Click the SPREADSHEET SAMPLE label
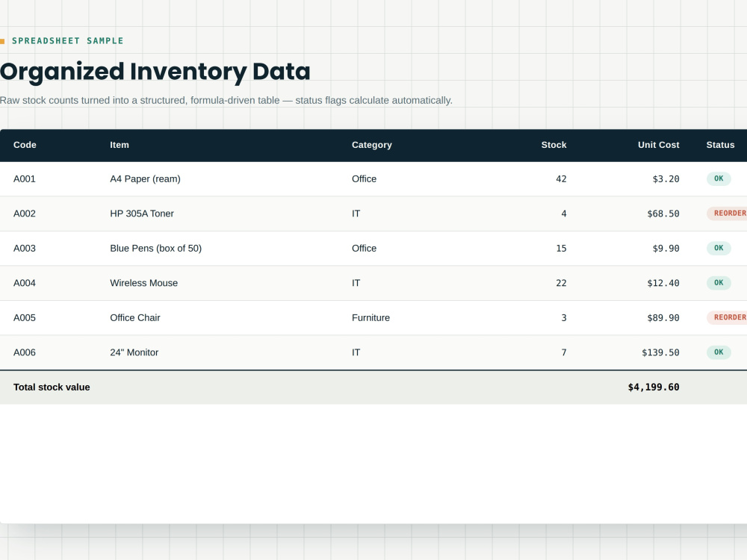This screenshot has height=560, width=747. tap(68, 41)
